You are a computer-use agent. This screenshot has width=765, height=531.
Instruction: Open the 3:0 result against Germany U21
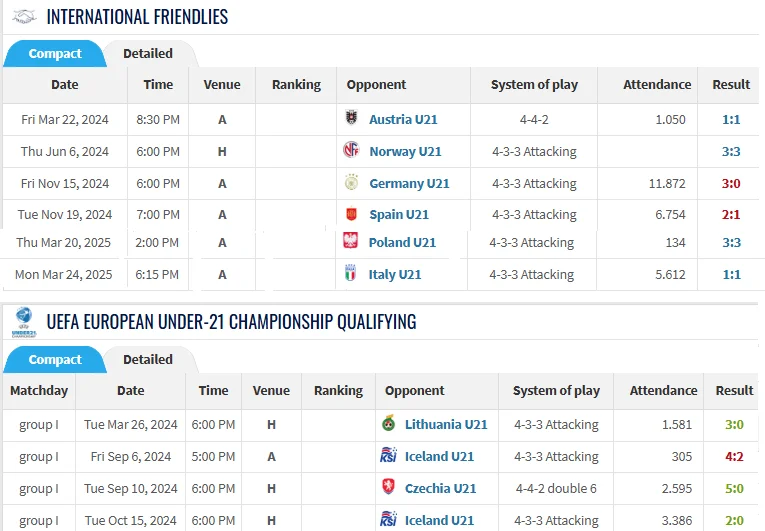click(x=731, y=183)
